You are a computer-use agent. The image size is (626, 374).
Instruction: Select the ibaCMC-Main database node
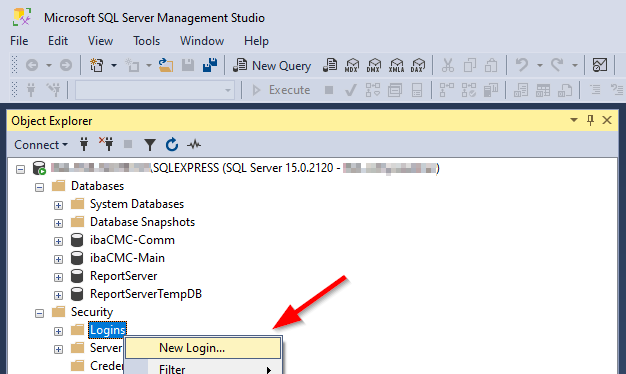(x=127, y=258)
